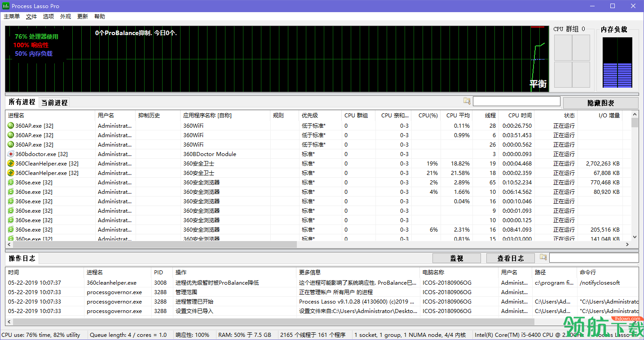
Task: Sort processes by the 进程名 column header
Action: click(x=50, y=116)
